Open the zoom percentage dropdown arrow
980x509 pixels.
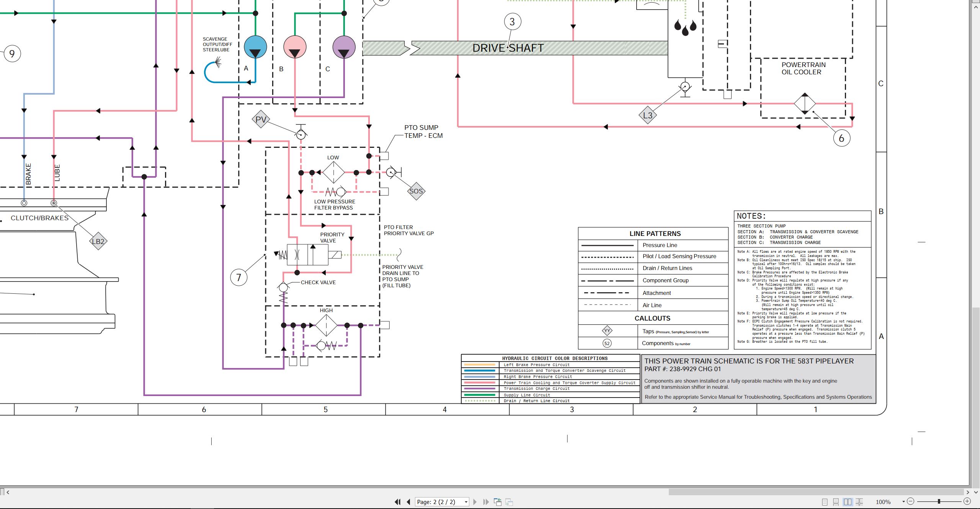pos(903,502)
